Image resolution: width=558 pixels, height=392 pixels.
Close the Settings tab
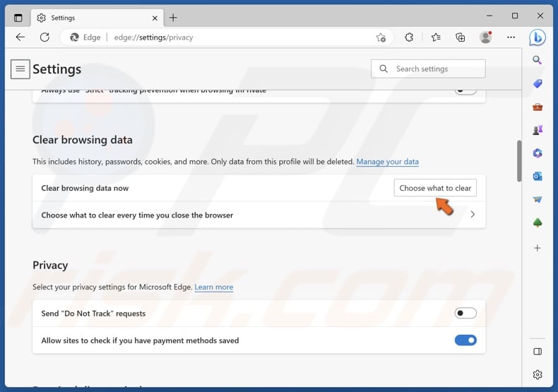pos(155,18)
